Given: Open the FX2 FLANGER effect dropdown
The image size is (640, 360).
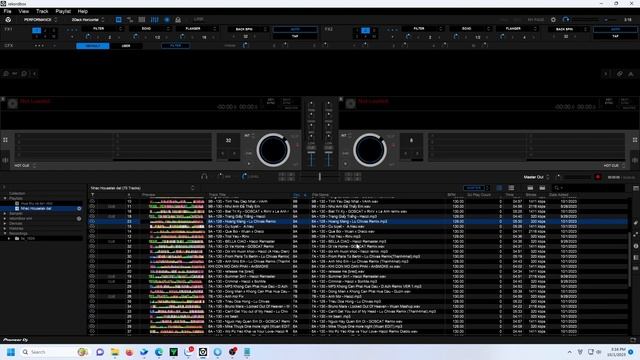Looking at the screenshot, I should (x=517, y=29).
